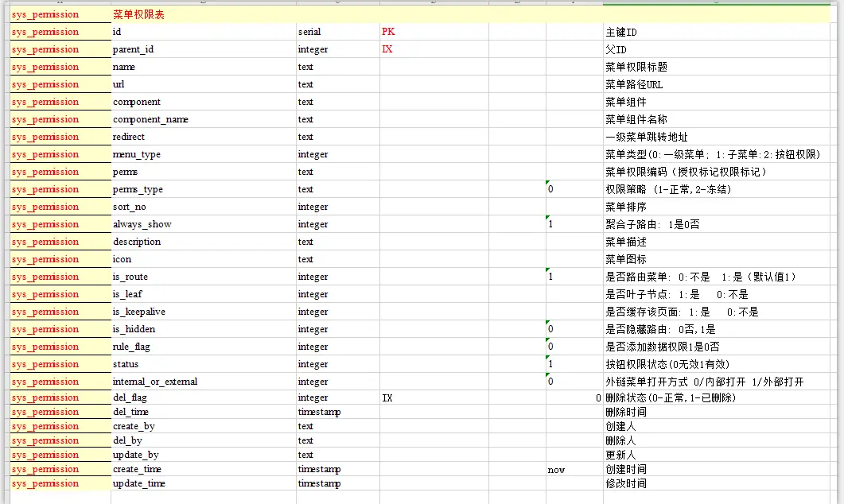Click the 修改时间 comment cell
Screen dimensions: 844x504
[717, 483]
